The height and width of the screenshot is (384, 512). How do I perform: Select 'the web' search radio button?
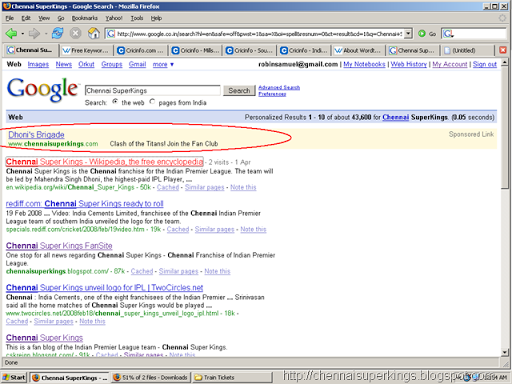click(x=115, y=101)
